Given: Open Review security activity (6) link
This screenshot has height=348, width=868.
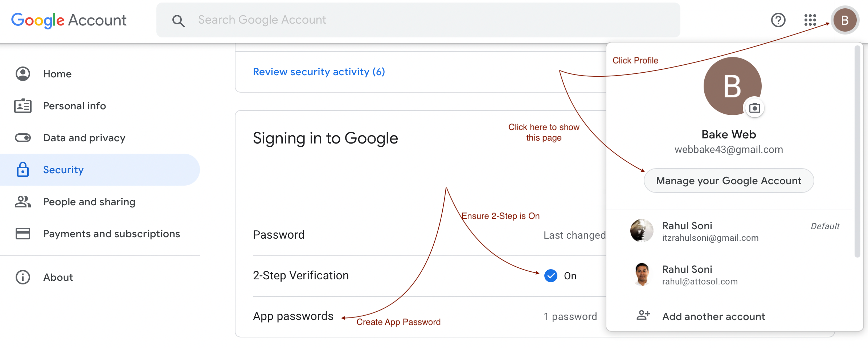Looking at the screenshot, I should (x=319, y=72).
